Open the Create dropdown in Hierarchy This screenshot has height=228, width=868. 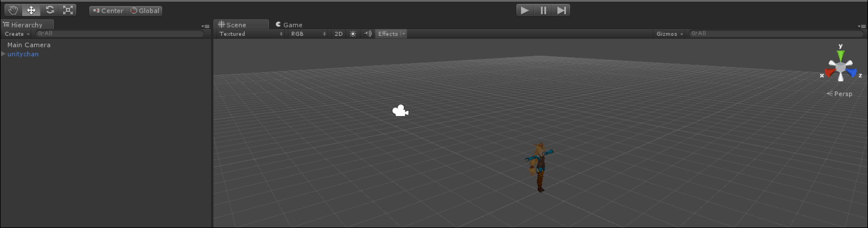click(17, 34)
